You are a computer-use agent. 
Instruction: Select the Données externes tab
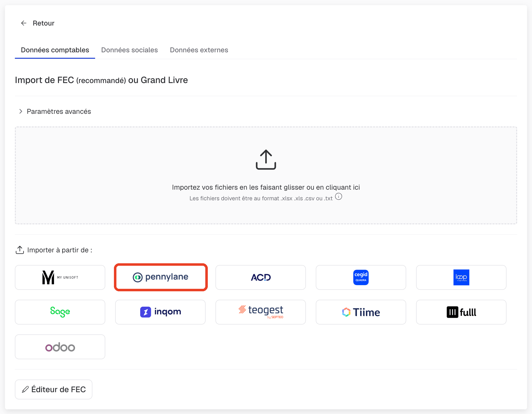[199, 50]
